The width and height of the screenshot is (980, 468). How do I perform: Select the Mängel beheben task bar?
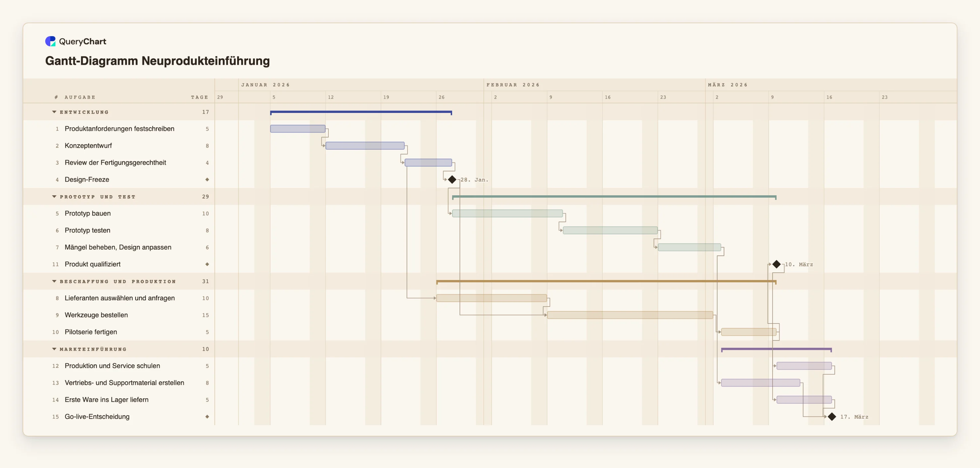pyautogui.click(x=689, y=247)
